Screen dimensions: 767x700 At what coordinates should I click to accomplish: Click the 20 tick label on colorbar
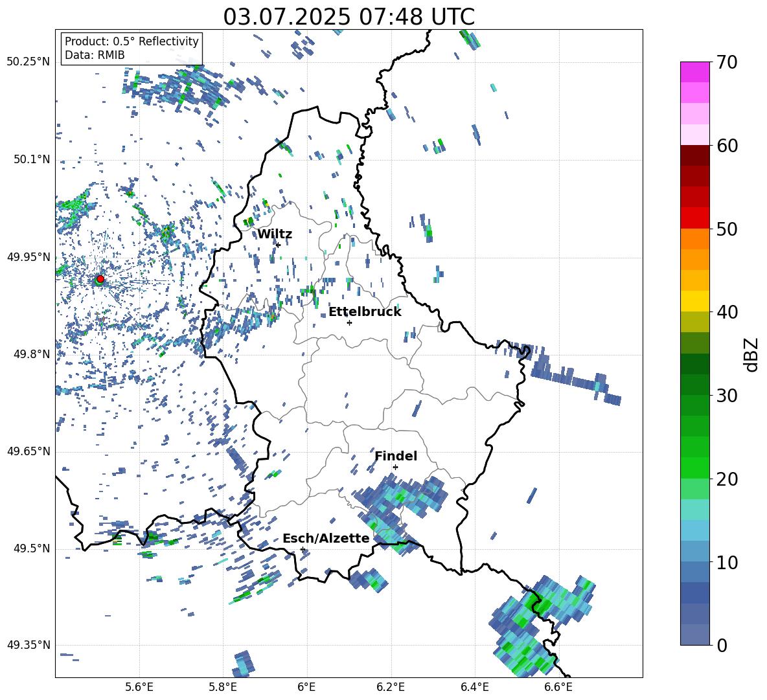click(x=726, y=479)
